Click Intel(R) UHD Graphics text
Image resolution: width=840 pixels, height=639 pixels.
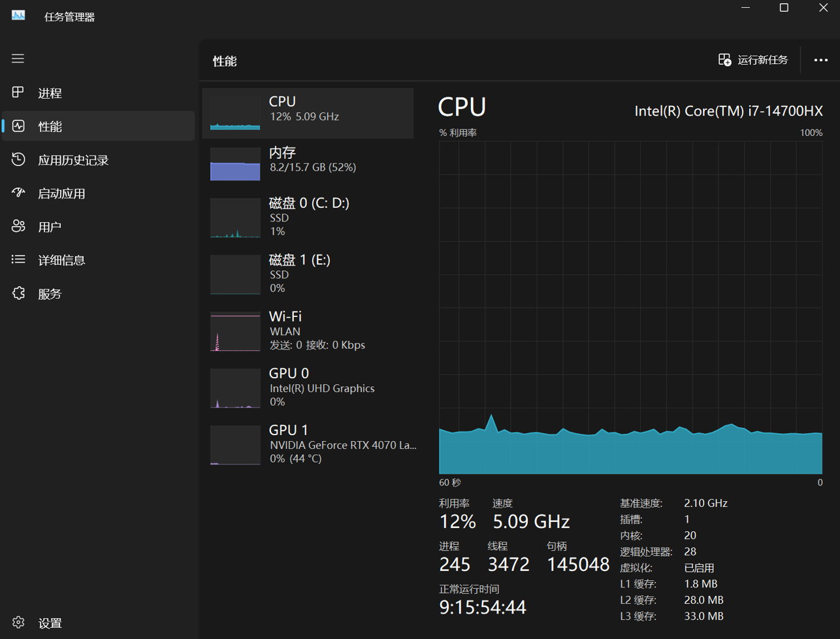click(322, 388)
